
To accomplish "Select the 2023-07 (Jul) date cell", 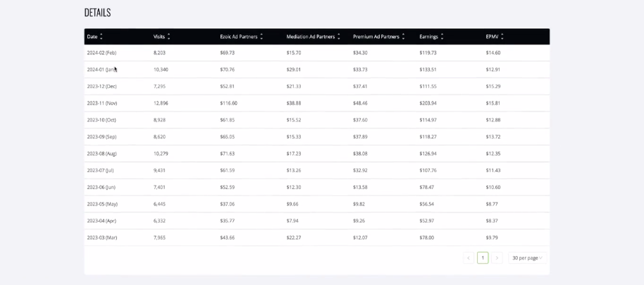I will [x=100, y=170].
